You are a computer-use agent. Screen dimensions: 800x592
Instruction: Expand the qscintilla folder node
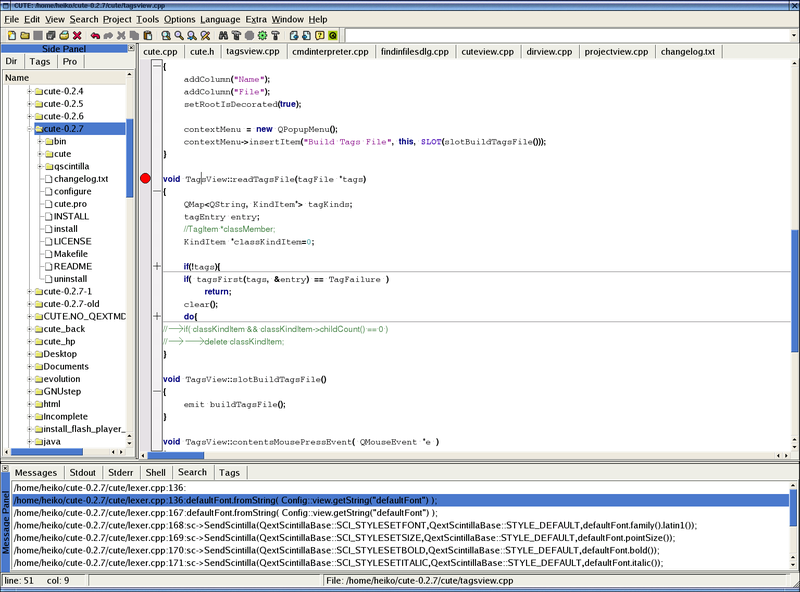point(40,166)
